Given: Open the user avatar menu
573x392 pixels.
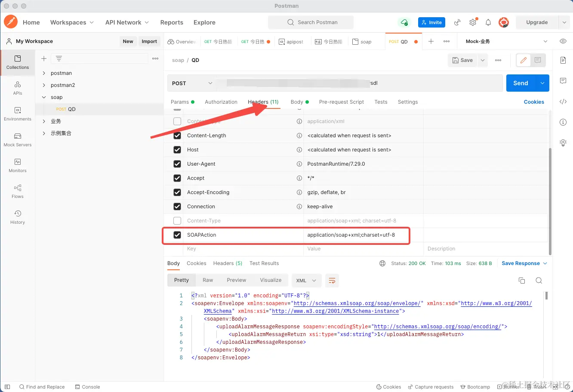Looking at the screenshot, I should click(x=504, y=22).
